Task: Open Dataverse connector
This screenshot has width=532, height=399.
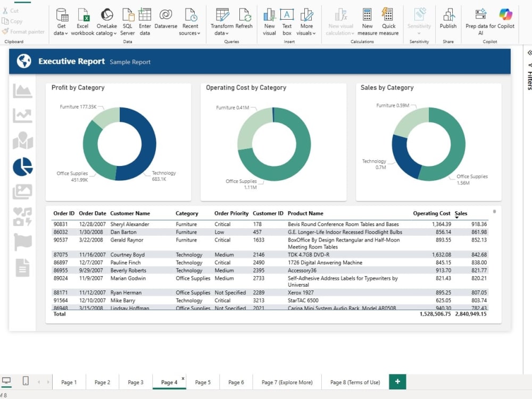Action: [165, 19]
